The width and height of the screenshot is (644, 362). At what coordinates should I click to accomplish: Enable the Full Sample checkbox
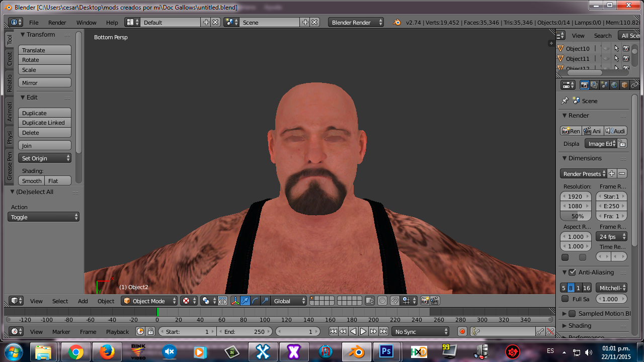tap(565, 299)
